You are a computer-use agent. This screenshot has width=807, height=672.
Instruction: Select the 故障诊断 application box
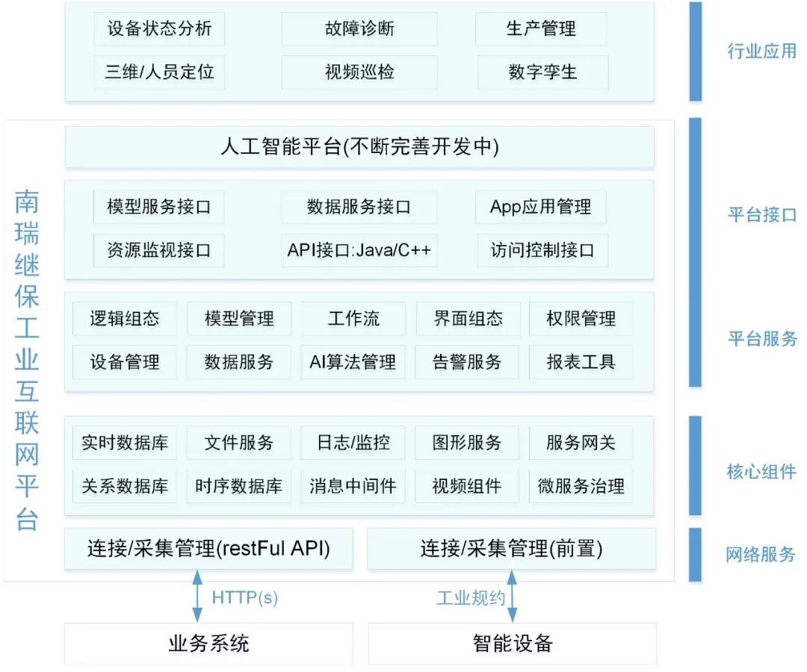pyautogui.click(x=359, y=29)
